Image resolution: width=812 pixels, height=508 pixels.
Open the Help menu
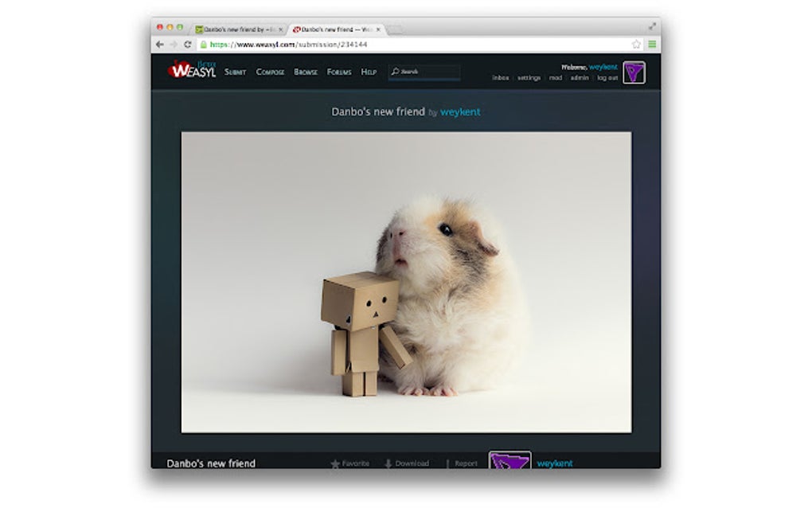[369, 72]
